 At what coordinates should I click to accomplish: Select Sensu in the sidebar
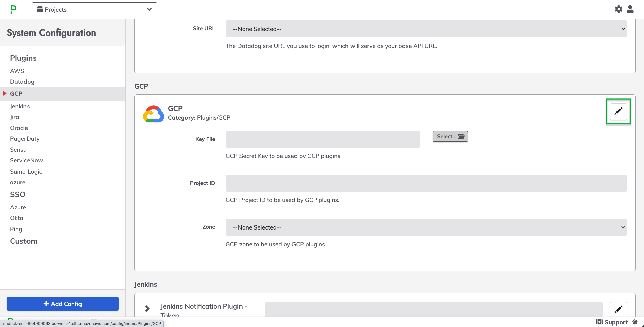tap(18, 150)
